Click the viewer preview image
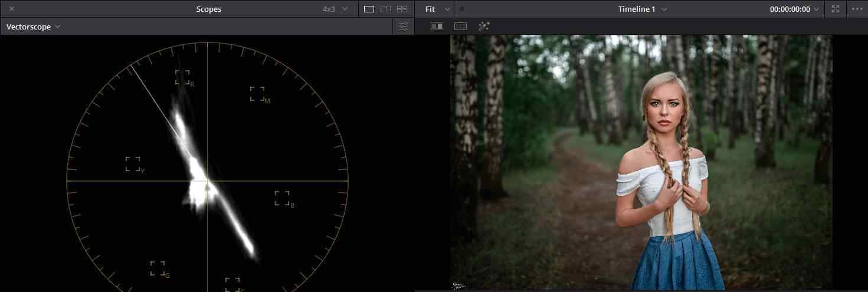The image size is (868, 292). pos(641,162)
